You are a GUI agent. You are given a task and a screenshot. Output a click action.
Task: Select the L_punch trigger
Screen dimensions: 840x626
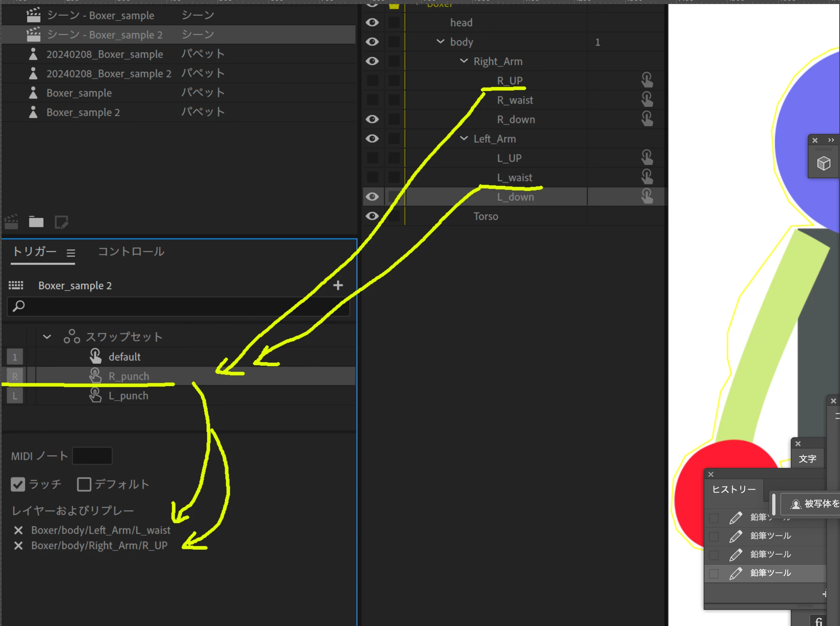tap(128, 396)
